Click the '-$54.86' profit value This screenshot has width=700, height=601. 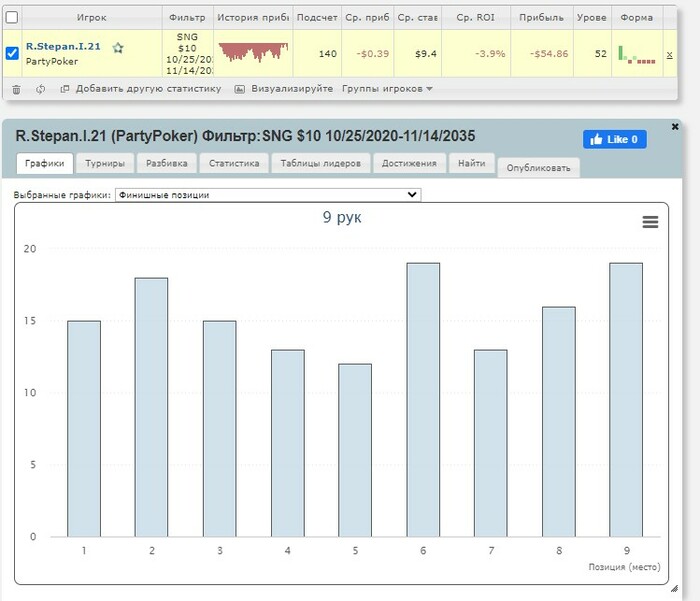549,54
